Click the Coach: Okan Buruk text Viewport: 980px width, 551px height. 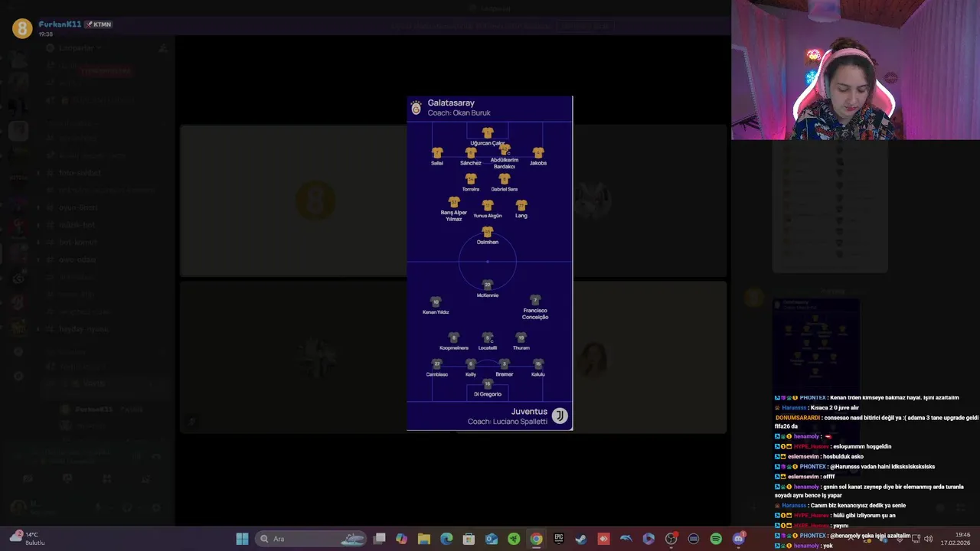459,112
